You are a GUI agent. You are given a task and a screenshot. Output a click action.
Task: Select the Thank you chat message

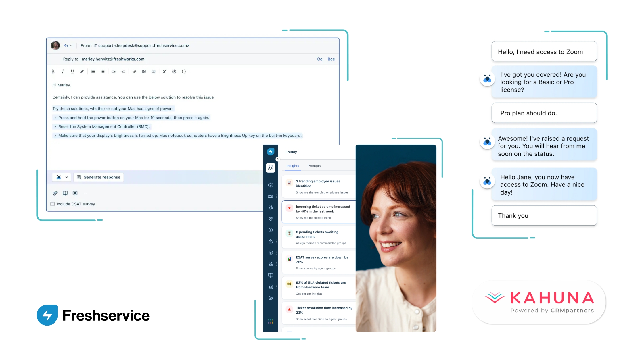coord(544,215)
